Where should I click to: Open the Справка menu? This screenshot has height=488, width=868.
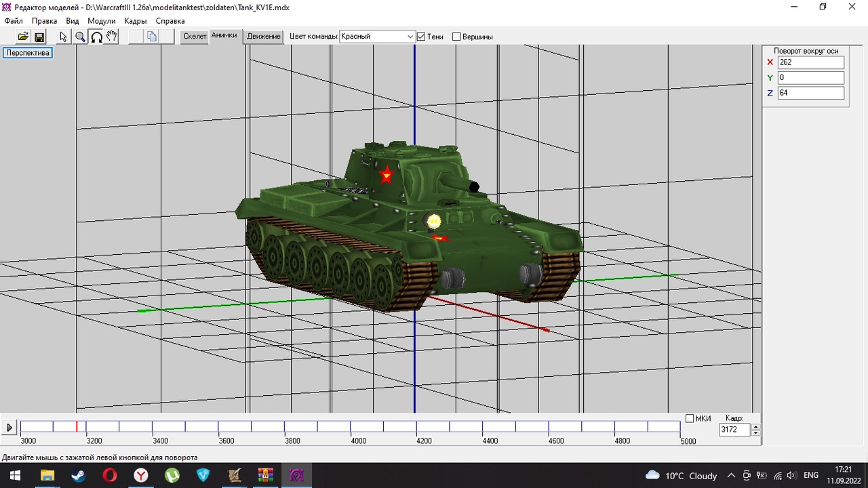point(170,21)
